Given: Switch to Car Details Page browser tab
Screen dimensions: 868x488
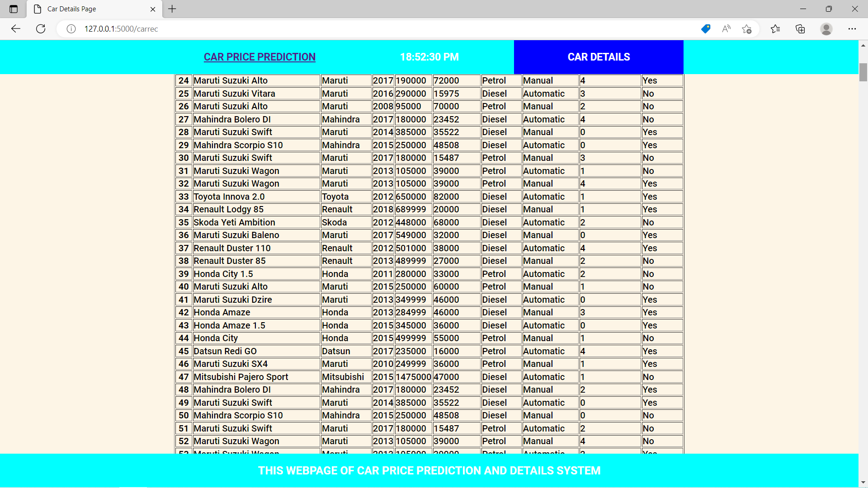Looking at the screenshot, I should click(90, 9).
